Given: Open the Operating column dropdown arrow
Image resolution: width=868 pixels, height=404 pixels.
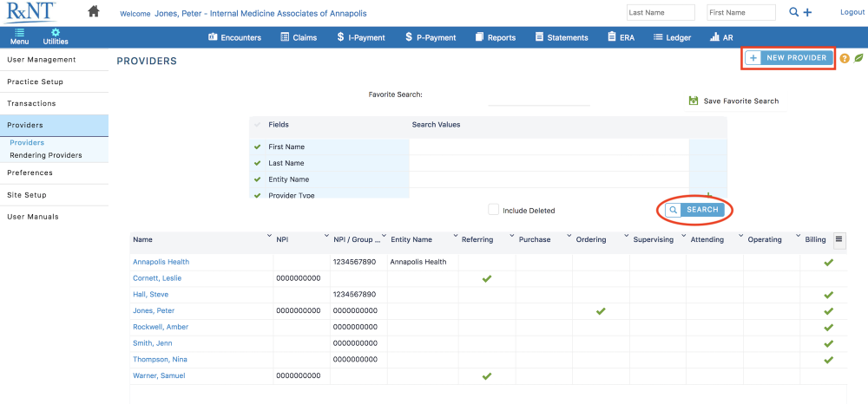Looking at the screenshot, I should 798,237.
